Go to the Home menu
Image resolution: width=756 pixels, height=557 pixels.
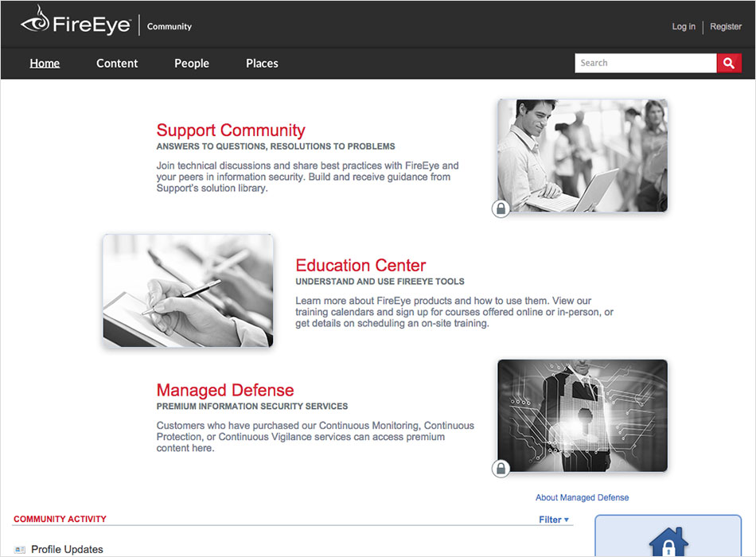tap(45, 63)
